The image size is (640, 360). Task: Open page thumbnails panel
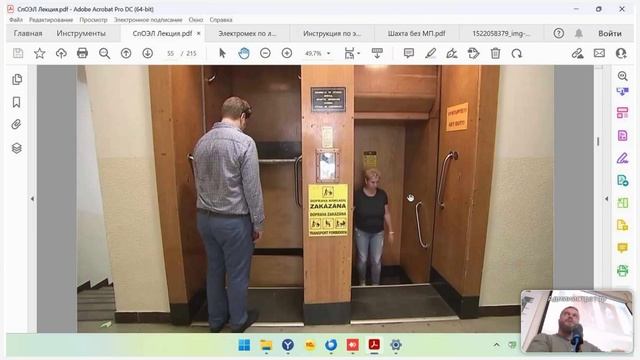pos(17,79)
